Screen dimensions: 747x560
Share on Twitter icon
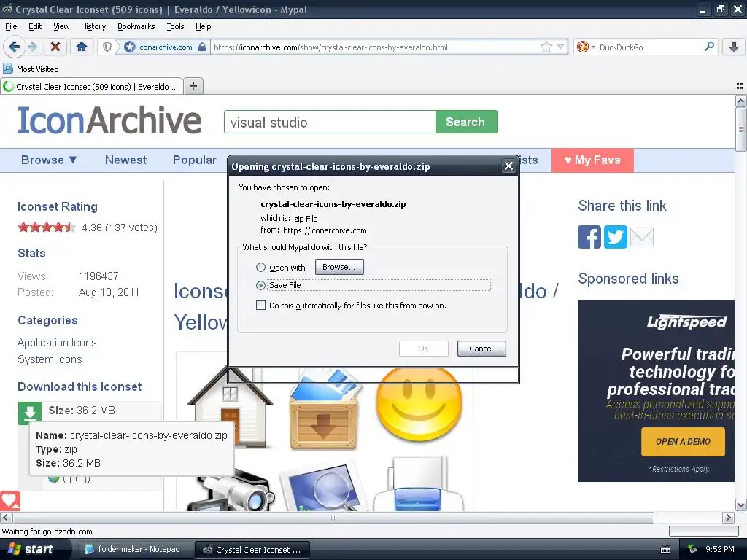coord(616,237)
